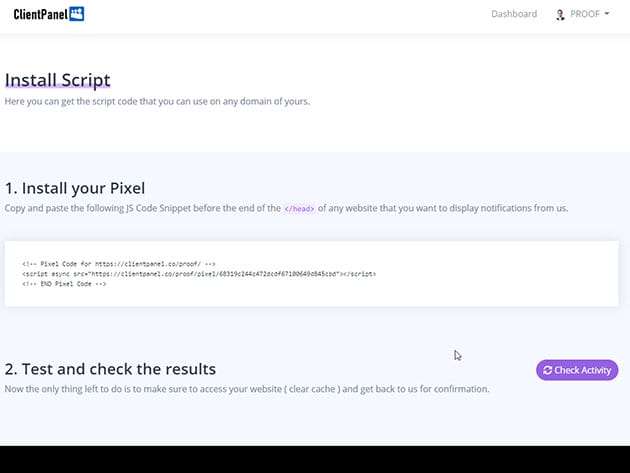
Task: Click the </head> code tag
Action: (299, 208)
